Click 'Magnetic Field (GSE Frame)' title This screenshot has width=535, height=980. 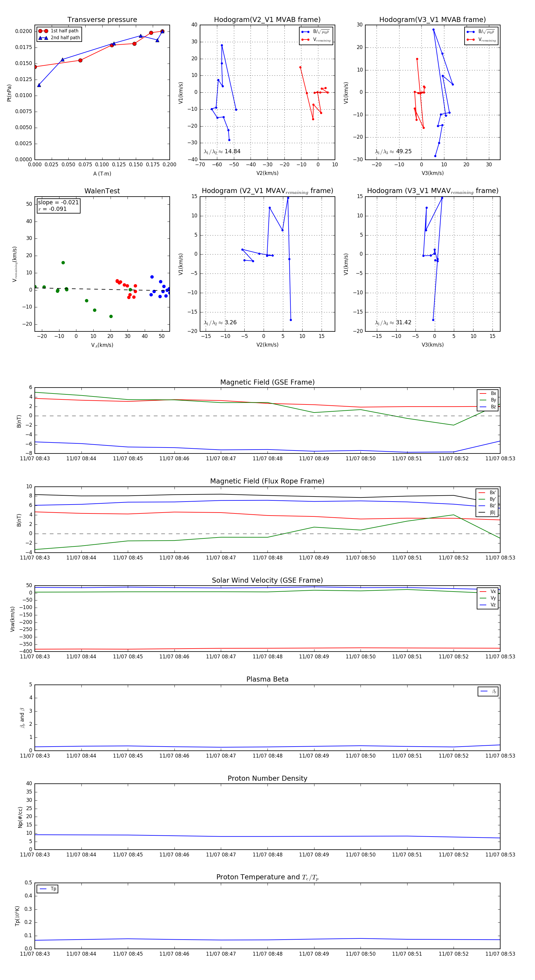click(x=267, y=382)
